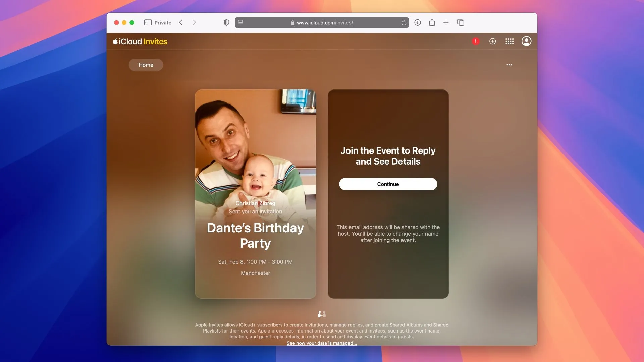Open See how your data is managed link
644x362 pixels.
coord(322,343)
